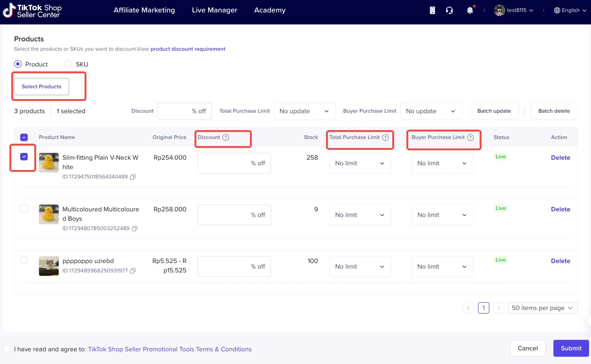Screen dimensions: 591x364
Task: Go to the Live Manager menu
Action: click(214, 10)
